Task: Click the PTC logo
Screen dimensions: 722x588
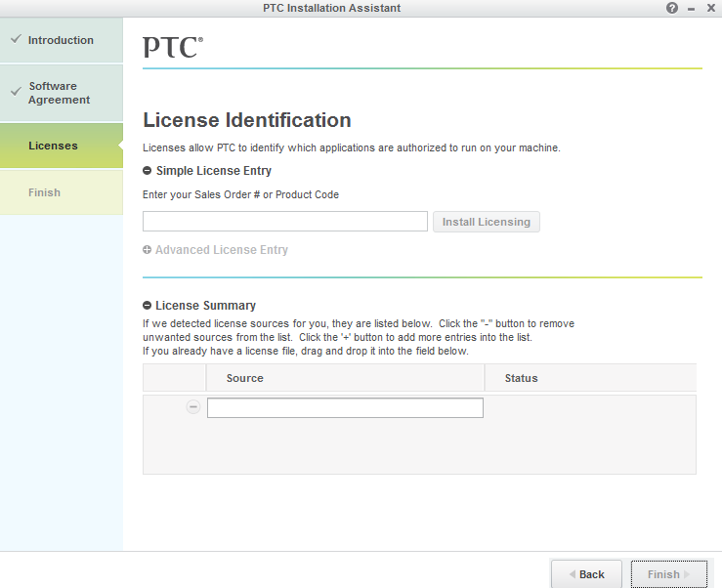Action: 173,47
